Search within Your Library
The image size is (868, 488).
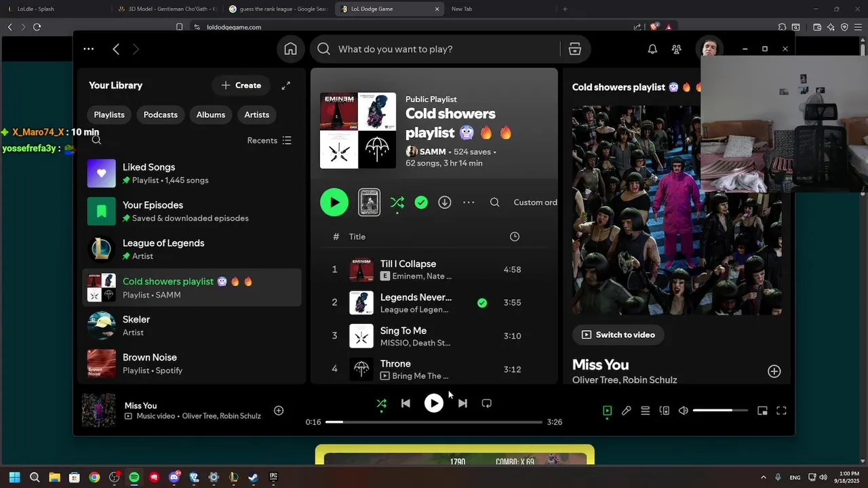click(x=96, y=140)
